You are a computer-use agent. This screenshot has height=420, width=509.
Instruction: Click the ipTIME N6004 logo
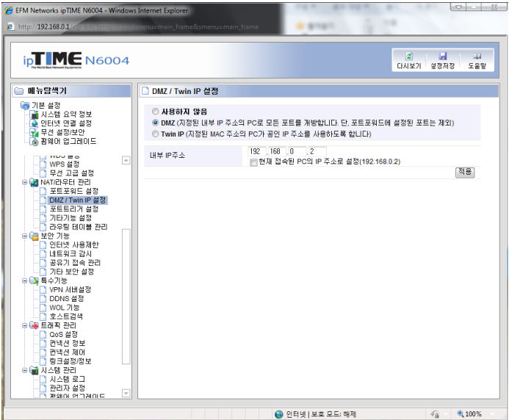pyautogui.click(x=76, y=60)
